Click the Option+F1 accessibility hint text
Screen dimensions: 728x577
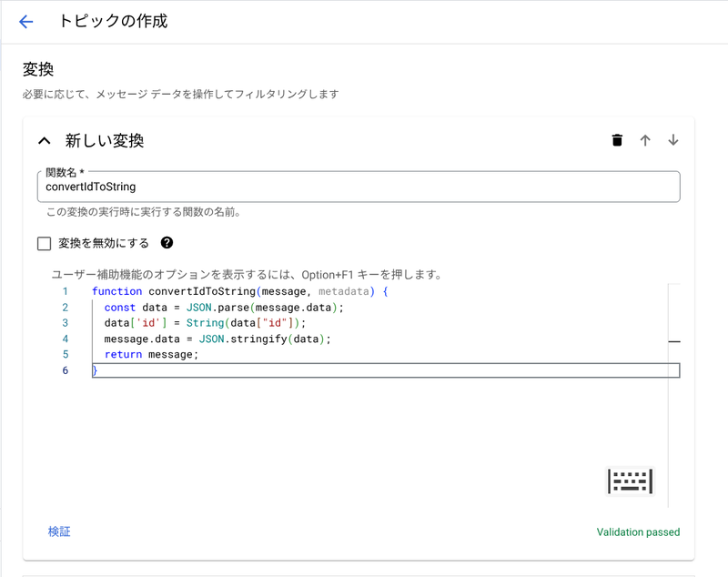click(247, 275)
